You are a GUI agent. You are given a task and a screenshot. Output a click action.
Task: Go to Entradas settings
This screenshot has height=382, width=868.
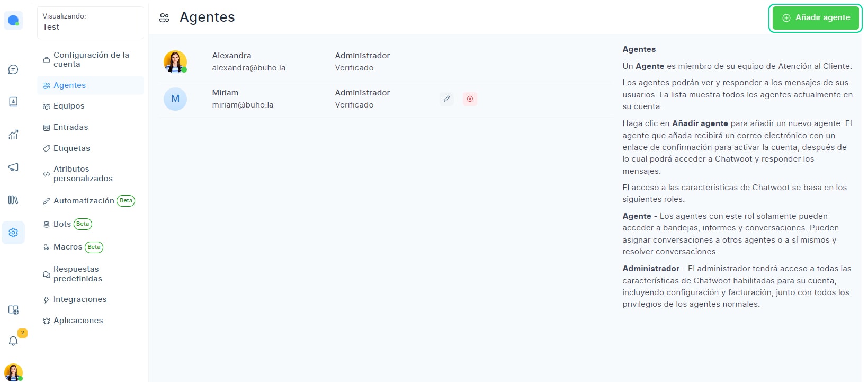pyautogui.click(x=70, y=127)
